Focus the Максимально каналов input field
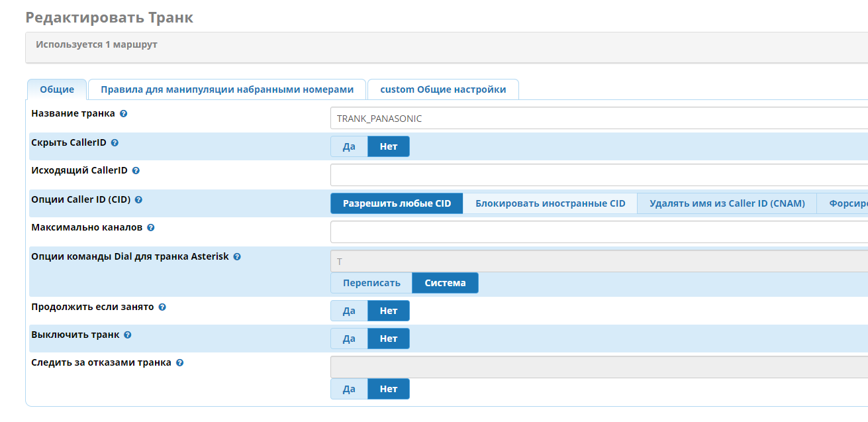The image size is (868, 422). pos(596,232)
